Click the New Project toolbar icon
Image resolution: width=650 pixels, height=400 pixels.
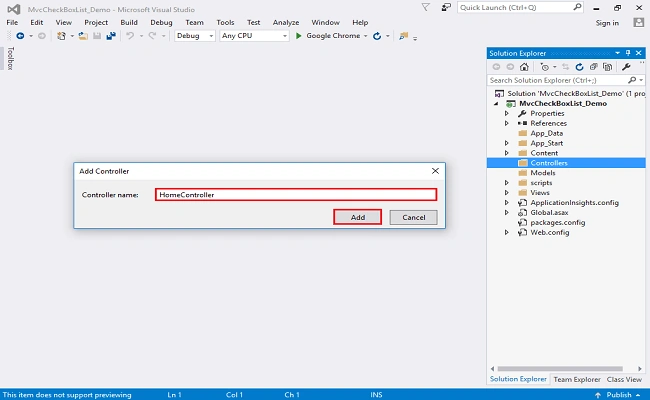(61, 36)
